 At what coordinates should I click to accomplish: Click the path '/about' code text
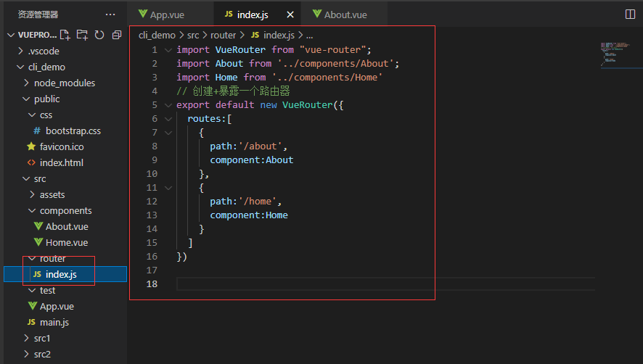248,146
